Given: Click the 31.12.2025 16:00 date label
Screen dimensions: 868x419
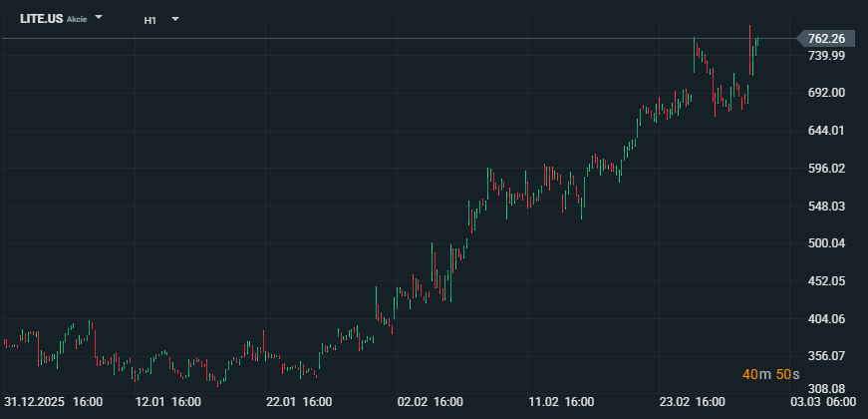Looking at the screenshot, I should 53,402.
